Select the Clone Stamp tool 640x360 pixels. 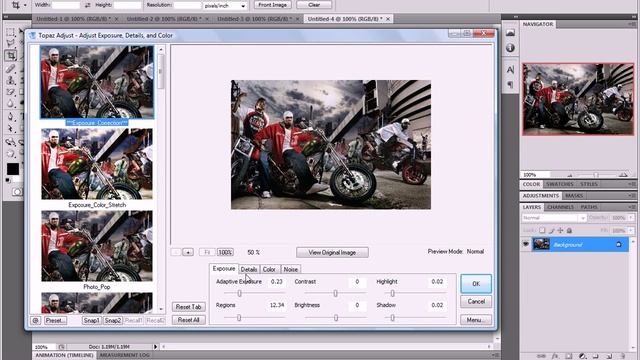(x=11, y=80)
